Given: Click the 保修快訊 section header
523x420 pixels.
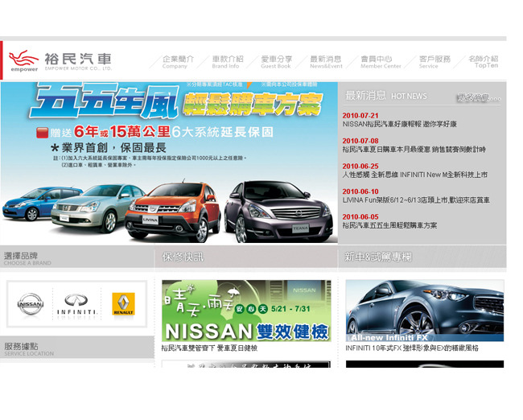Looking at the screenshot, I should tap(183, 257).
